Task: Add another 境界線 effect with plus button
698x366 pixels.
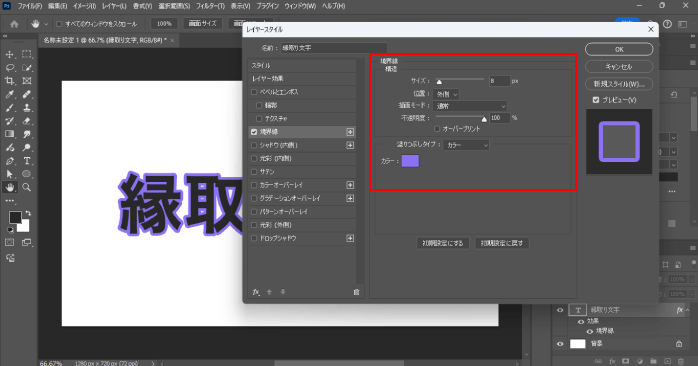Action: pyautogui.click(x=350, y=132)
